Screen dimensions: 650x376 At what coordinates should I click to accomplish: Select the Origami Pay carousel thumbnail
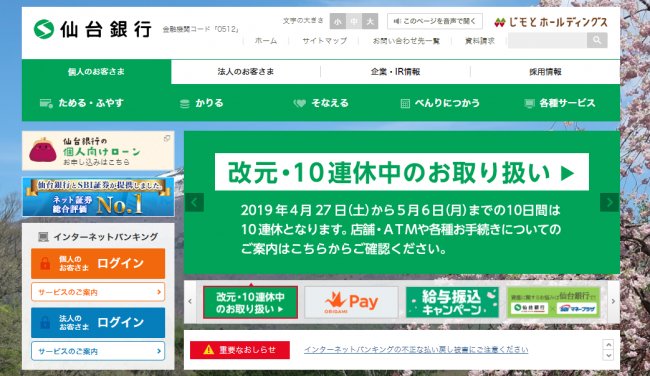pos(352,302)
